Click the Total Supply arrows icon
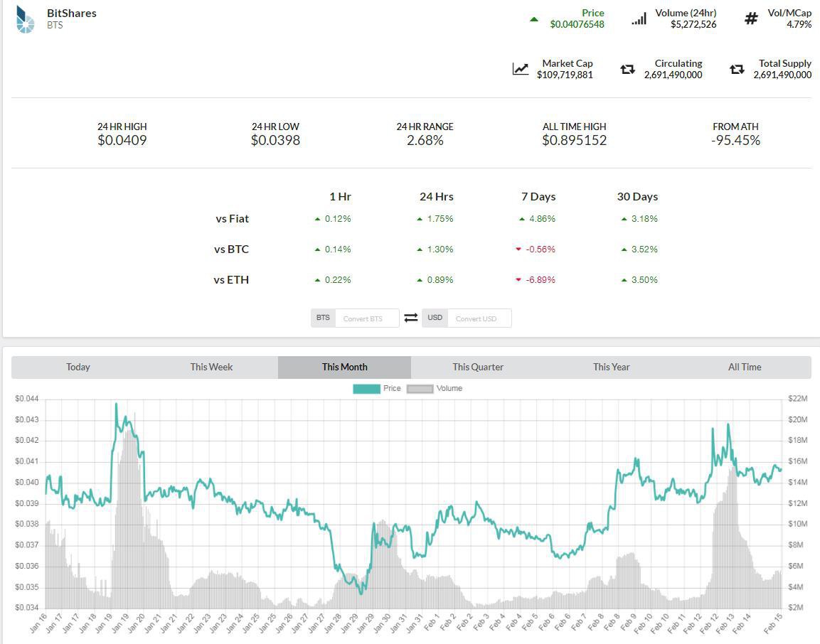This screenshot has height=644, width=820. (737, 69)
